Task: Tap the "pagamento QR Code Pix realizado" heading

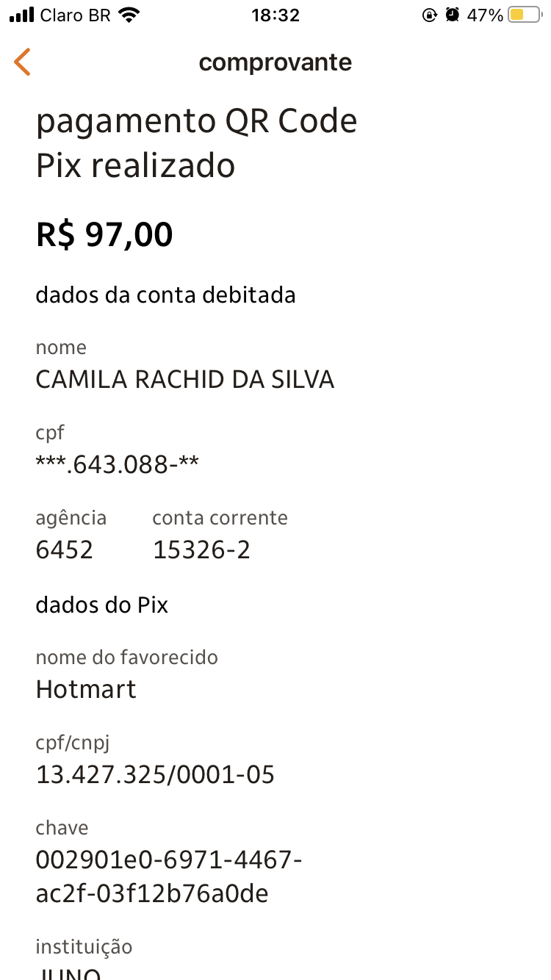Action: pos(196,143)
